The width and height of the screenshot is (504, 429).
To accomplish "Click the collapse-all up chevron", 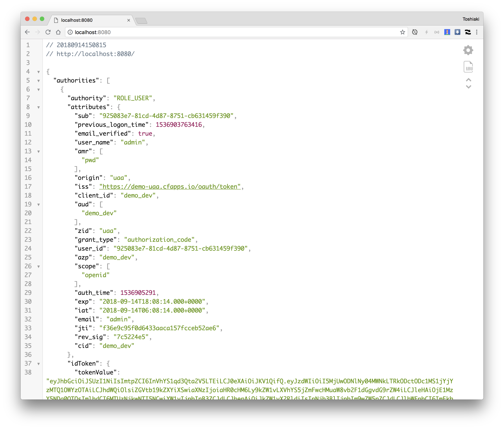I will pyautogui.click(x=468, y=80).
